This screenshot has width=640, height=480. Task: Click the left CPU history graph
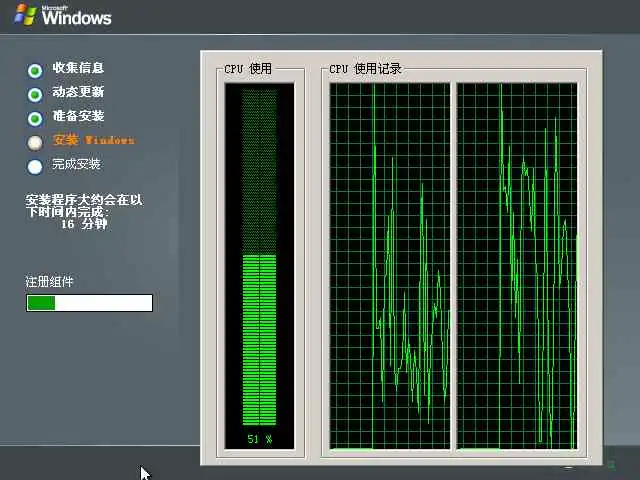coord(390,266)
